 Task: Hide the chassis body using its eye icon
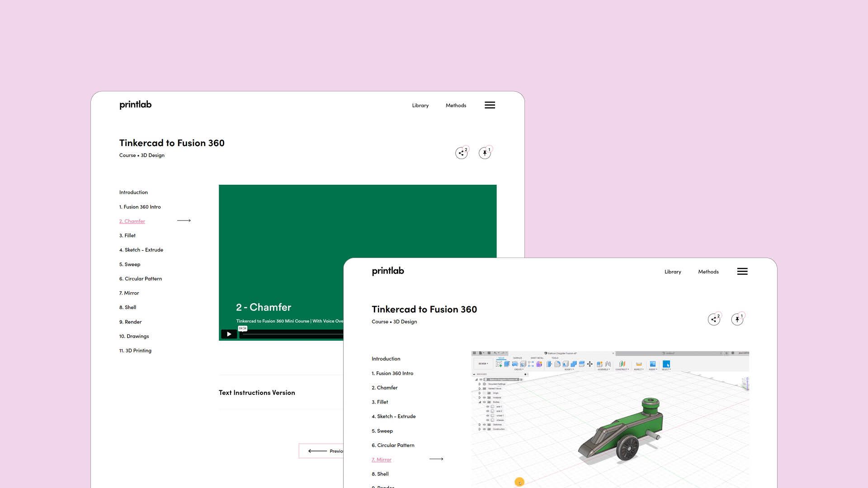[487, 420]
